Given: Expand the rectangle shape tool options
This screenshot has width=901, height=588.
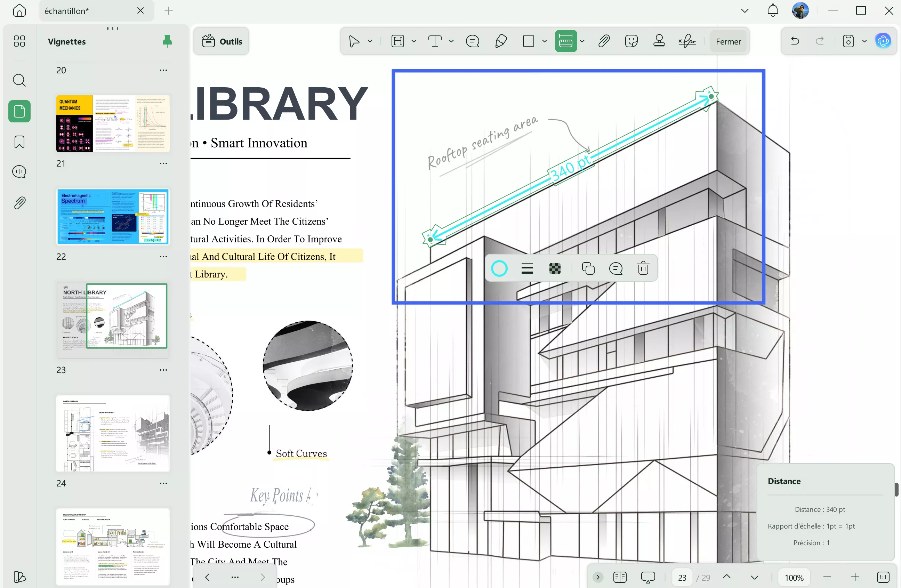Looking at the screenshot, I should (545, 41).
